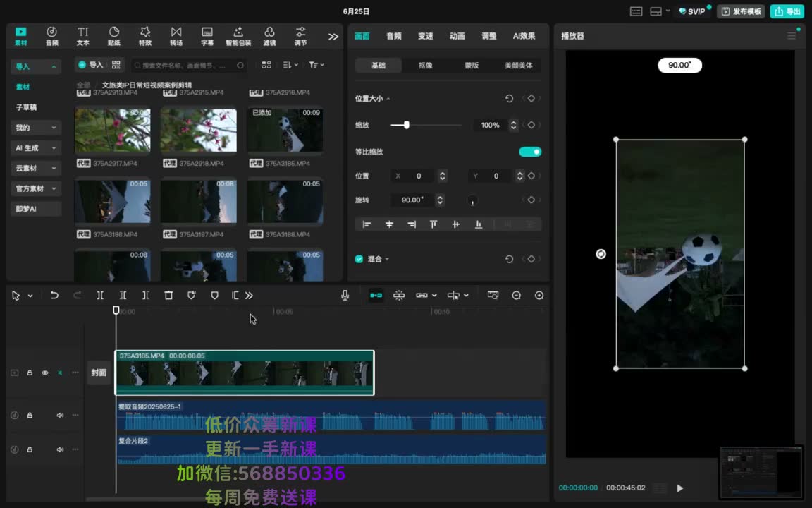
Task: Click align left icon in alignment row
Action: (x=367, y=224)
